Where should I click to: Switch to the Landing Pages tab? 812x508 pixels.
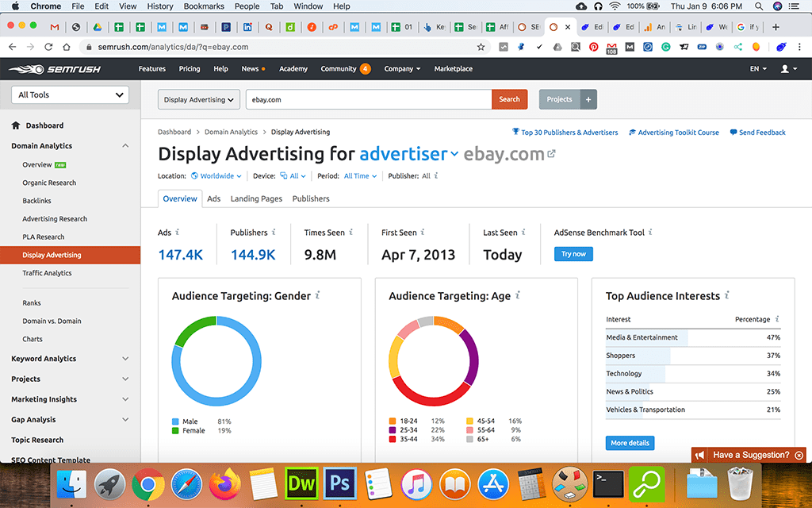256,198
